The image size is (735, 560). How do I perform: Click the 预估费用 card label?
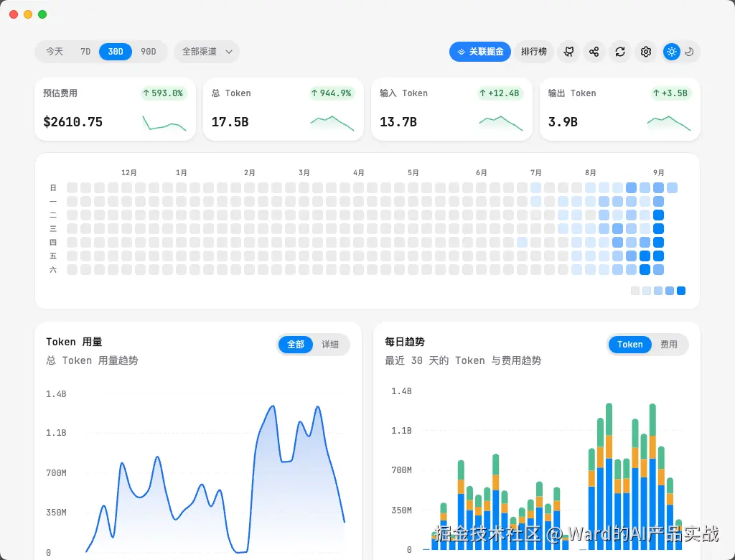click(x=60, y=93)
